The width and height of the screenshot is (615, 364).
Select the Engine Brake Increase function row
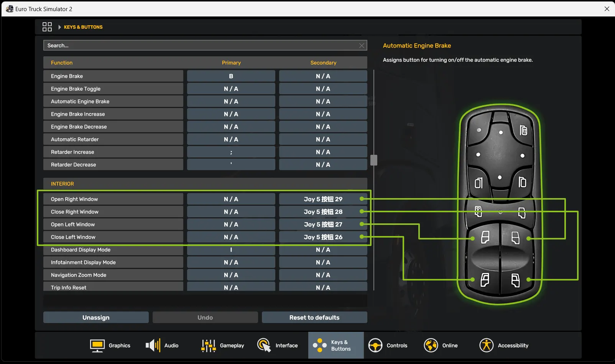point(113,114)
